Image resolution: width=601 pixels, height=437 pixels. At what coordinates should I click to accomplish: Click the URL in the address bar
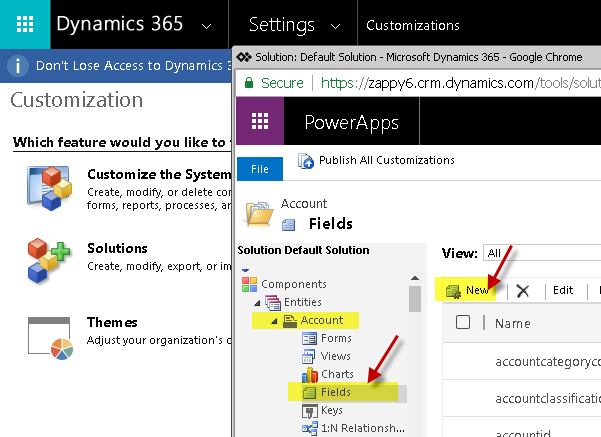pos(461,83)
